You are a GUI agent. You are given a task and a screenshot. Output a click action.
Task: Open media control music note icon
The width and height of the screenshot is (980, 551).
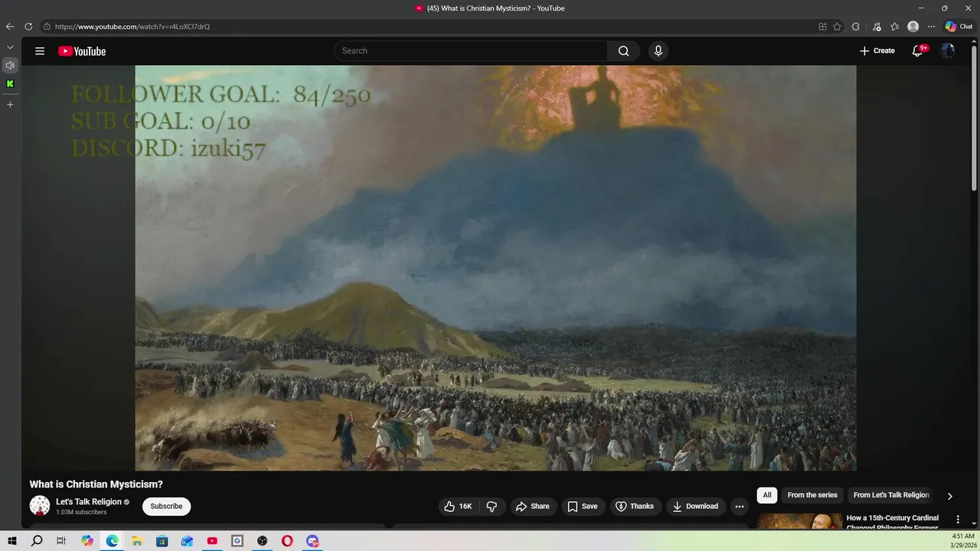877,26
